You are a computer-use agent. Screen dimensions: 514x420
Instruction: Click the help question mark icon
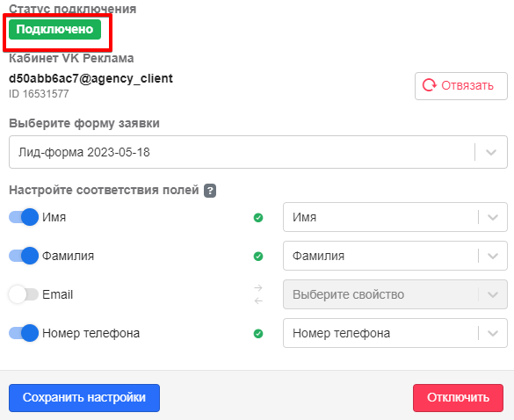(210, 191)
